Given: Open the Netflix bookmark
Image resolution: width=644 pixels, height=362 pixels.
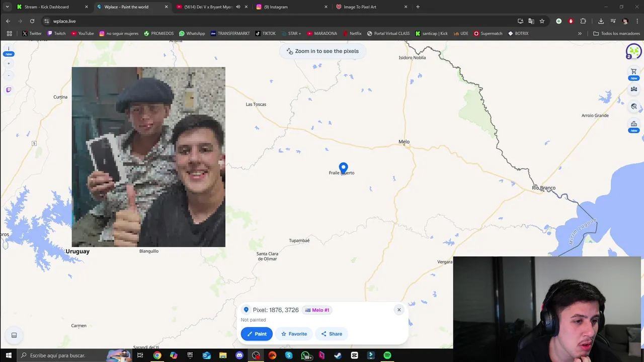Looking at the screenshot, I should click(x=352, y=34).
